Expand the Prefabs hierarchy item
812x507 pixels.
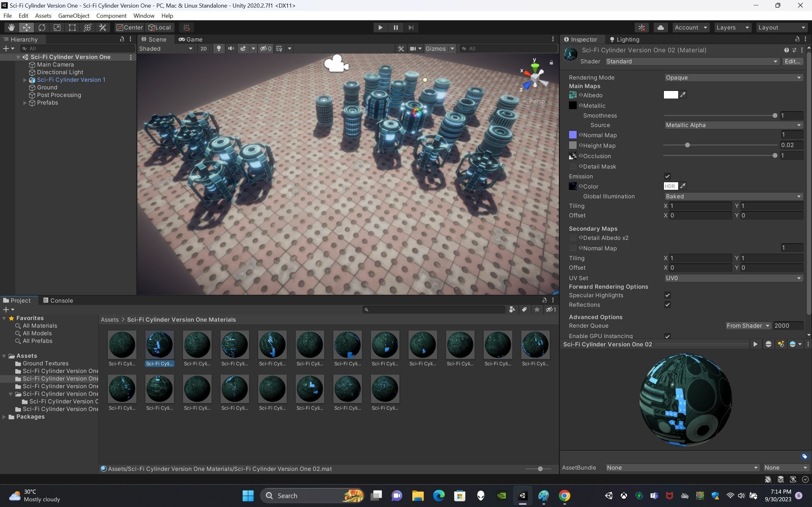[25, 103]
